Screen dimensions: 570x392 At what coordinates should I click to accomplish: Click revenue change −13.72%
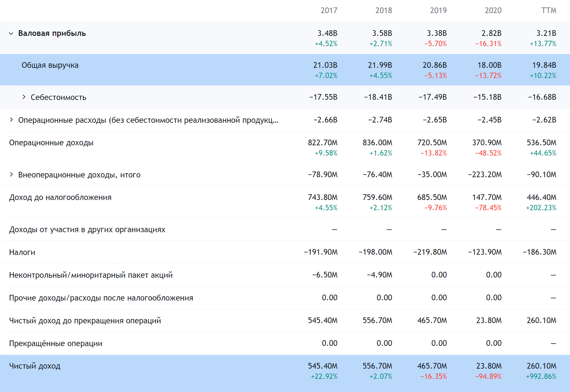488,76
